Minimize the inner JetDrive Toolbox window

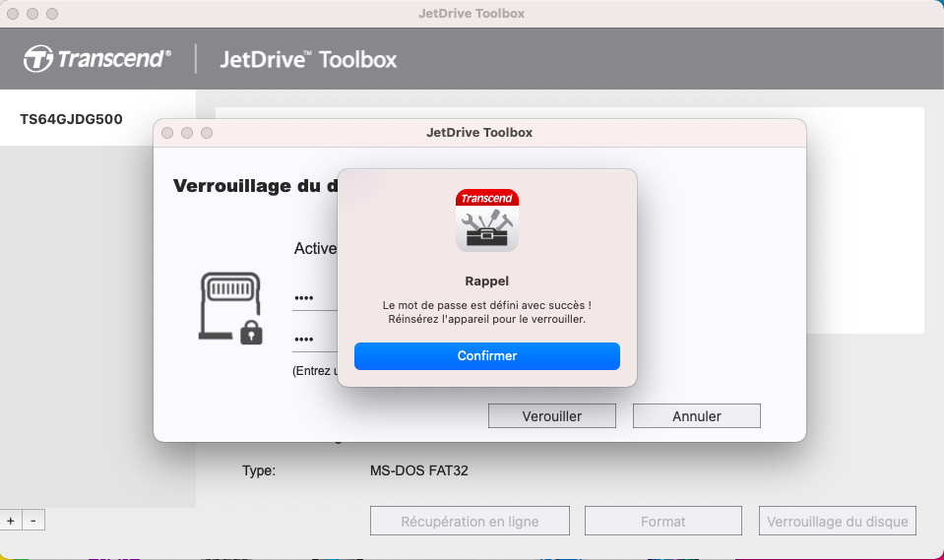point(187,133)
